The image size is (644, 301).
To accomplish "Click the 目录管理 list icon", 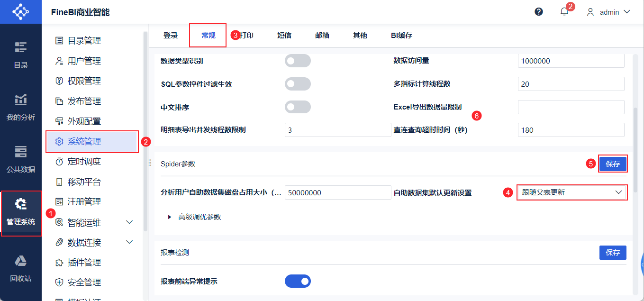I will click(59, 41).
